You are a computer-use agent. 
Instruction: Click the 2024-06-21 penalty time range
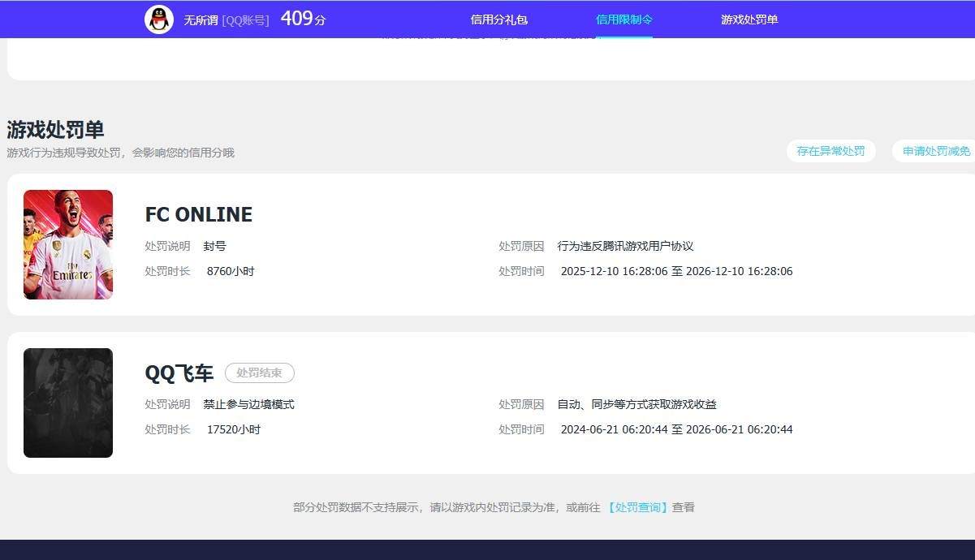click(677, 429)
